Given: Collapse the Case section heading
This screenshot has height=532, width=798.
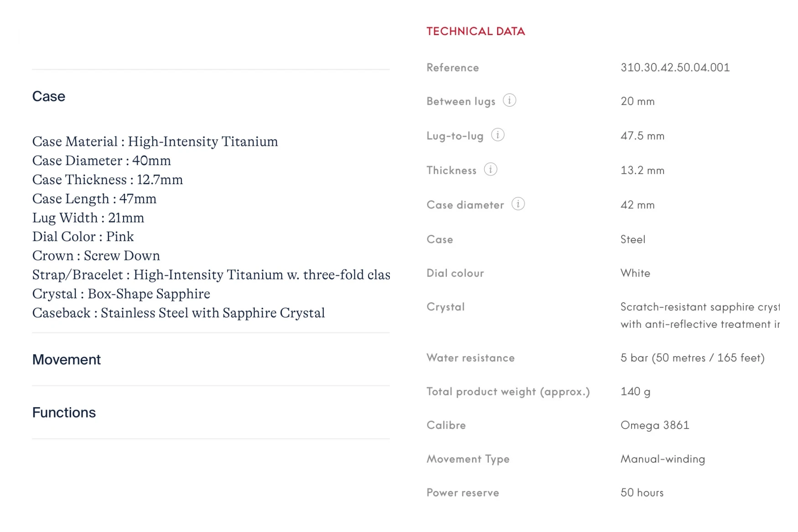Looking at the screenshot, I should (49, 96).
